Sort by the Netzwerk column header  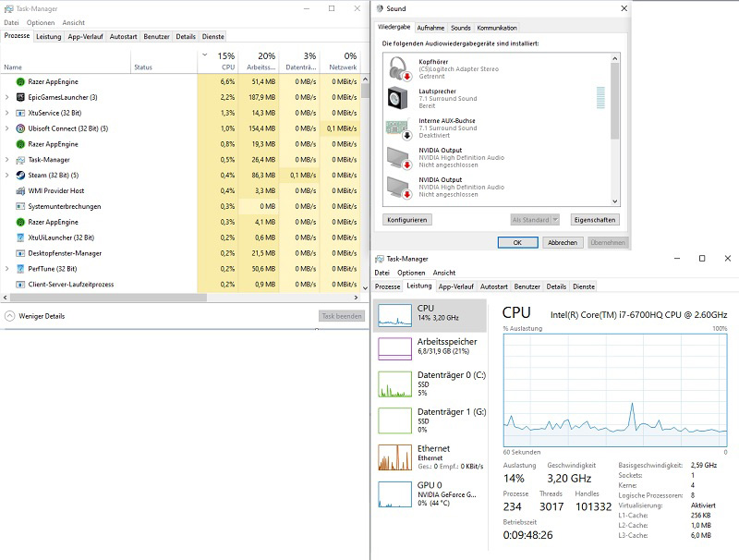(340, 61)
